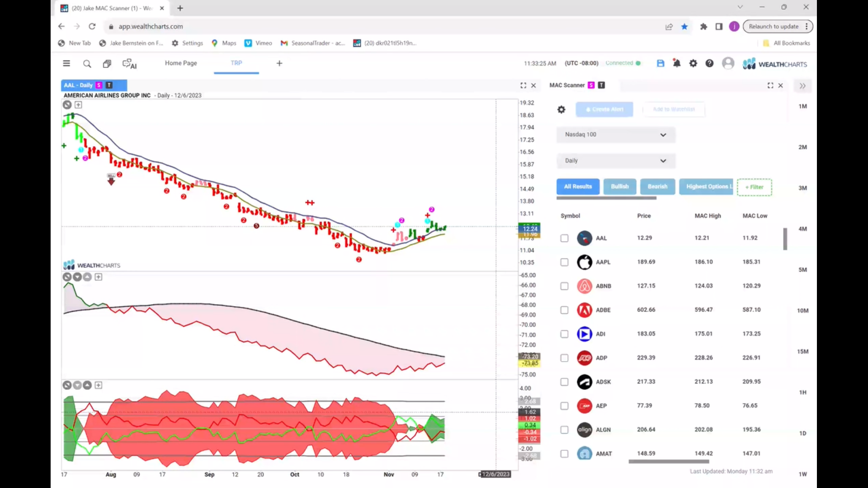Click the Create Alert button
868x488 pixels.
tap(604, 109)
